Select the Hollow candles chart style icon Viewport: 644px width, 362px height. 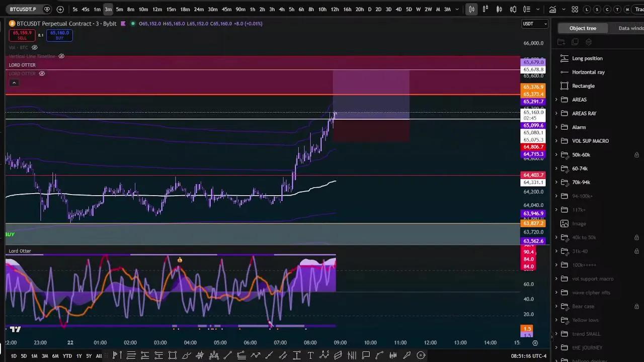point(499,9)
